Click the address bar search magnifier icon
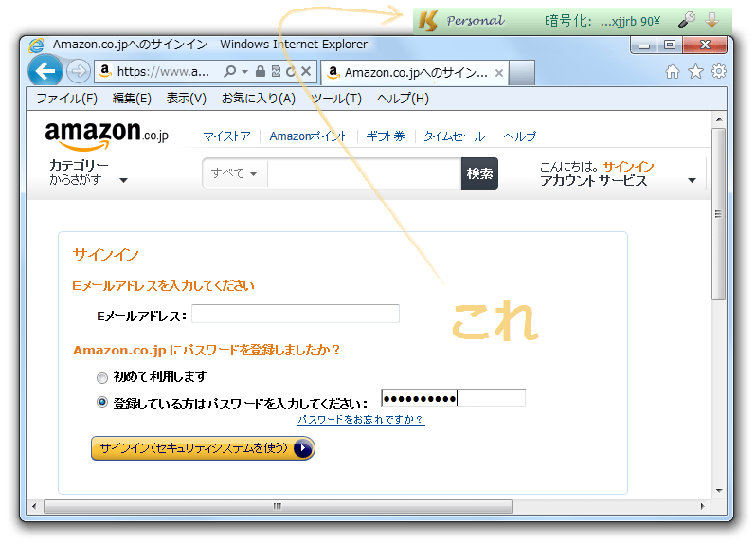756x544 pixels. (230, 72)
